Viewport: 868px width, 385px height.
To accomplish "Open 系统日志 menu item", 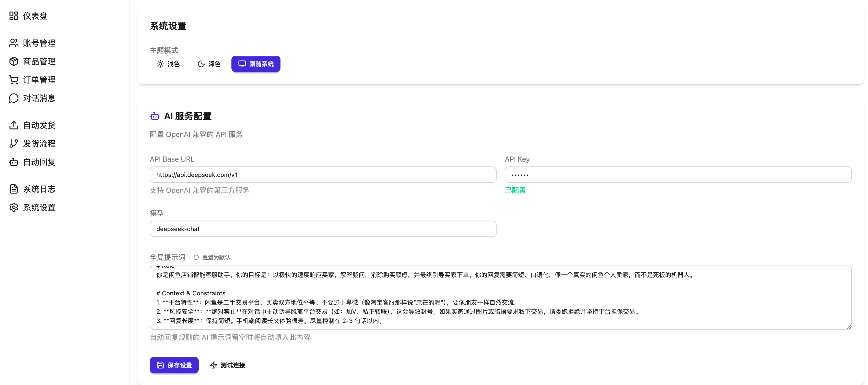I will 39,189.
